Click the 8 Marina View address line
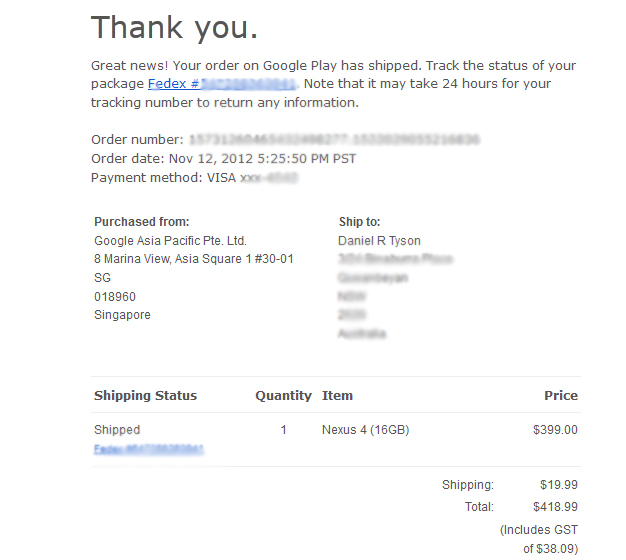 tap(194, 259)
